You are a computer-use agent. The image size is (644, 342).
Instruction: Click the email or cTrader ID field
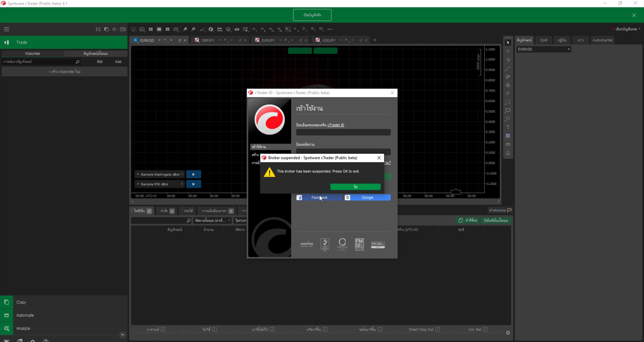pyautogui.click(x=343, y=132)
